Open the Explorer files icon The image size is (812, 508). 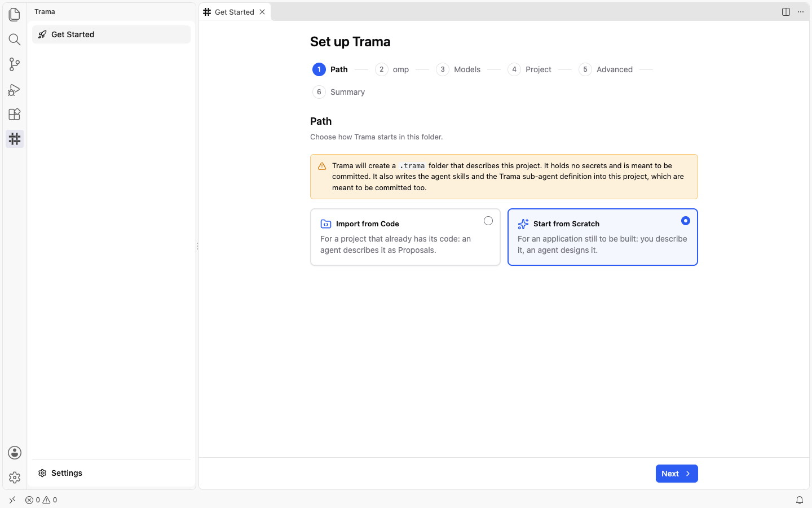(x=15, y=14)
